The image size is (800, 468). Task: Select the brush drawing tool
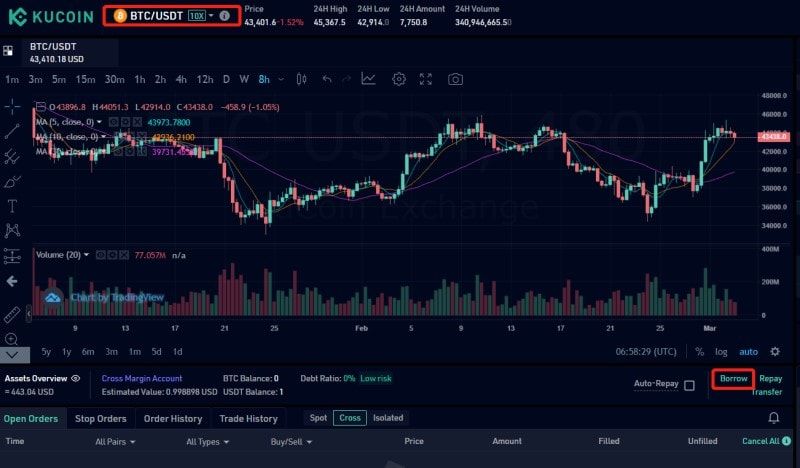[12, 181]
